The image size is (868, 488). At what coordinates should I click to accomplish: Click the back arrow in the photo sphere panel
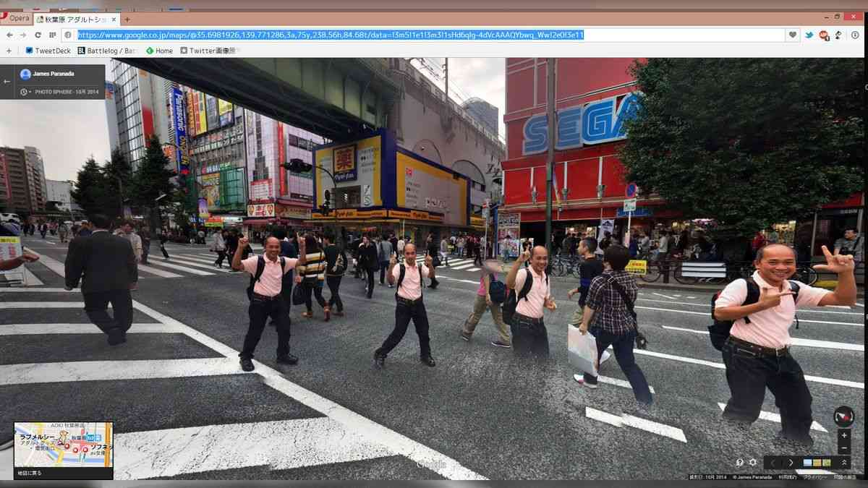pyautogui.click(x=7, y=81)
